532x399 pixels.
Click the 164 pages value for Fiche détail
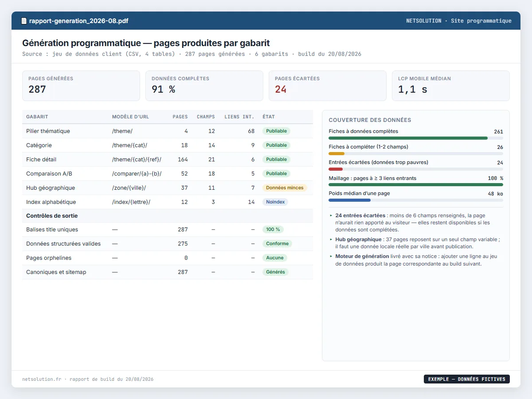click(183, 160)
